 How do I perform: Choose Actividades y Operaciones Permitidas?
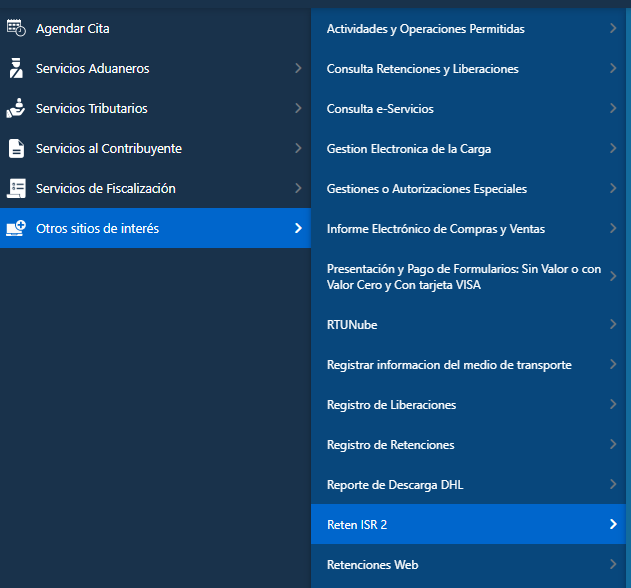point(425,29)
